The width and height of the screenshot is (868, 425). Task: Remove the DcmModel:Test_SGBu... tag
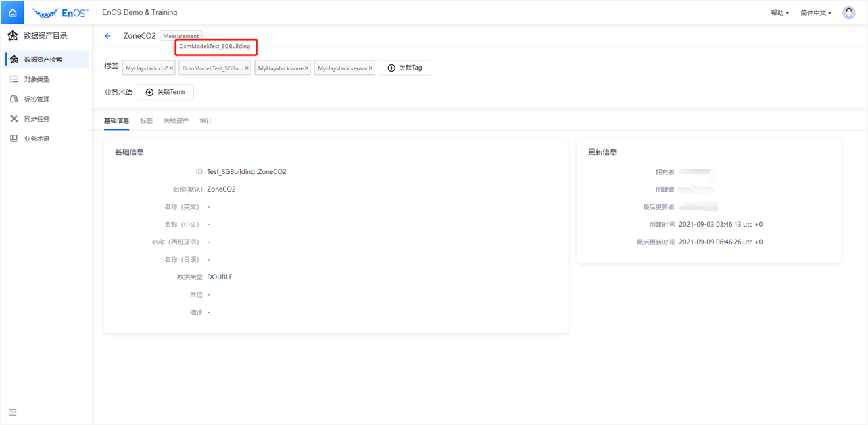pos(247,68)
